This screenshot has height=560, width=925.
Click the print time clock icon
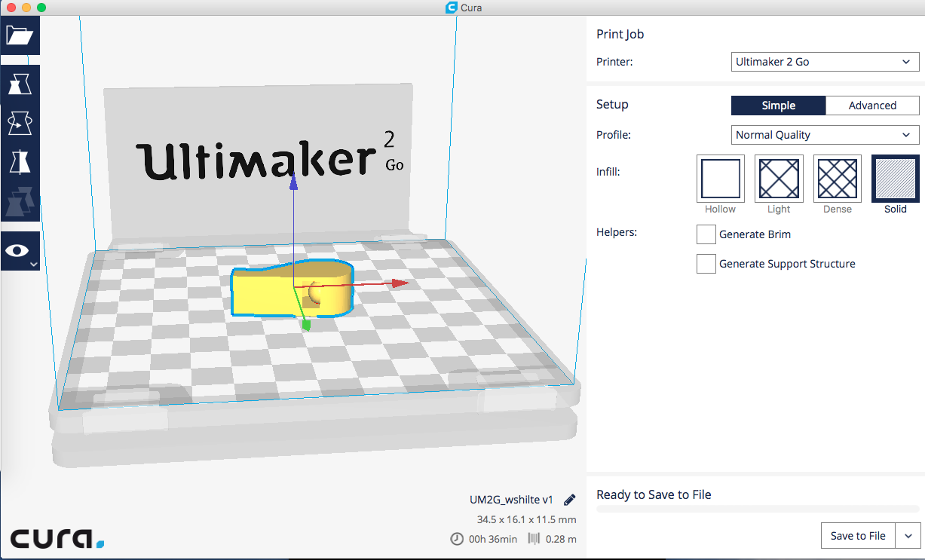(457, 539)
